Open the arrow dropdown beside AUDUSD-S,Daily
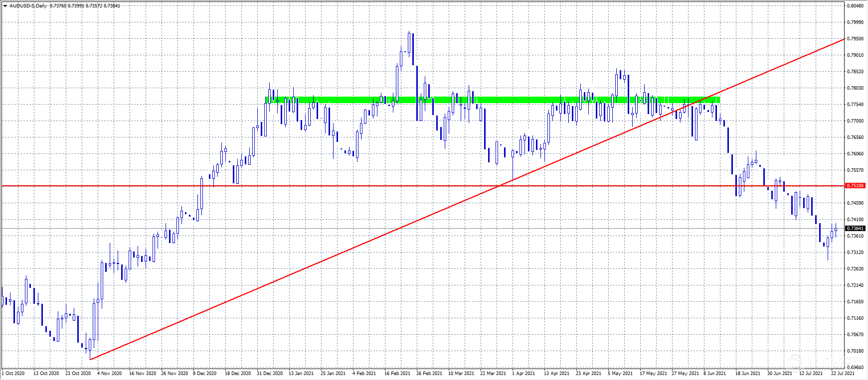Screen dimensions: 868x380 pos(5,6)
